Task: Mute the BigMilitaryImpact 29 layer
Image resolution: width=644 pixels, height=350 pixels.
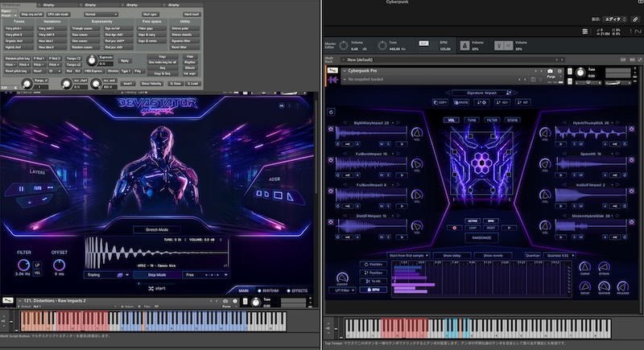Action: click(x=382, y=144)
